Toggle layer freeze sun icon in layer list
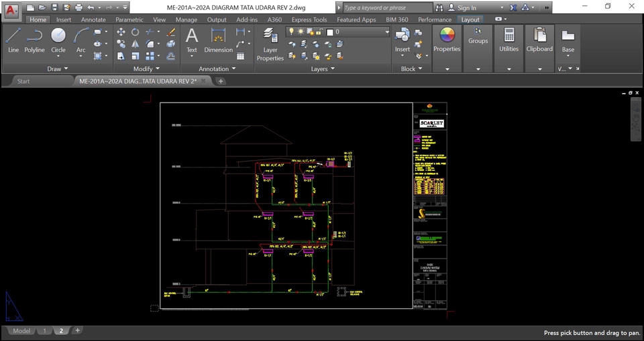Viewport: 644px width, 341px height. click(301, 31)
